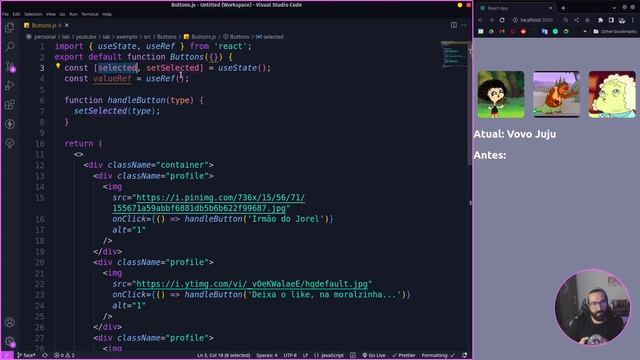
Task: Click the lightbulb code action on line 3
Action: click(58, 66)
